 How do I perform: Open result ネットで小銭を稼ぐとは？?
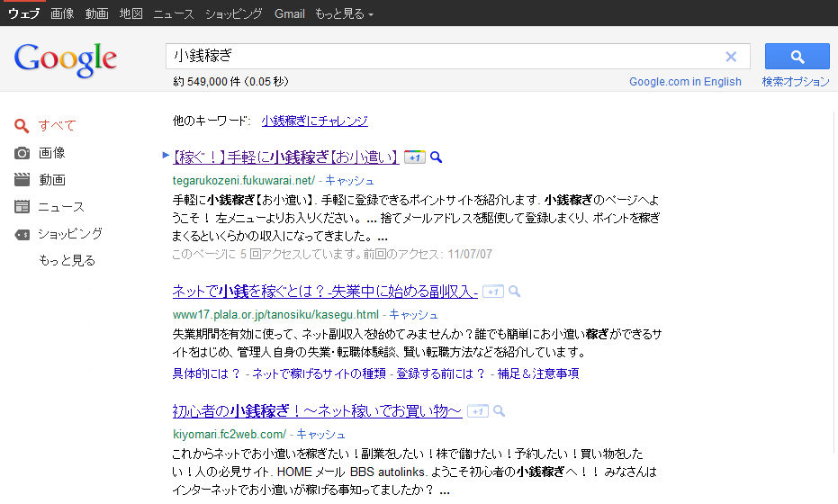pos(325,292)
